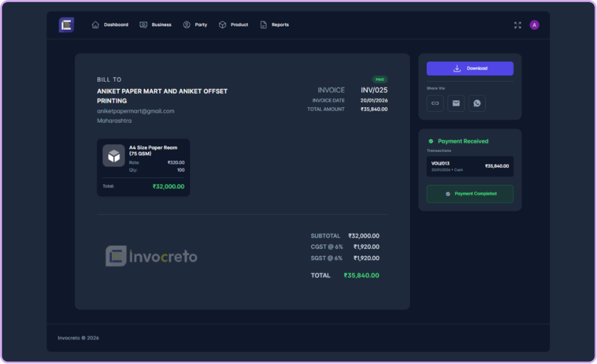The width and height of the screenshot is (597, 364).
Task: Select the Product nav item
Action: click(234, 25)
